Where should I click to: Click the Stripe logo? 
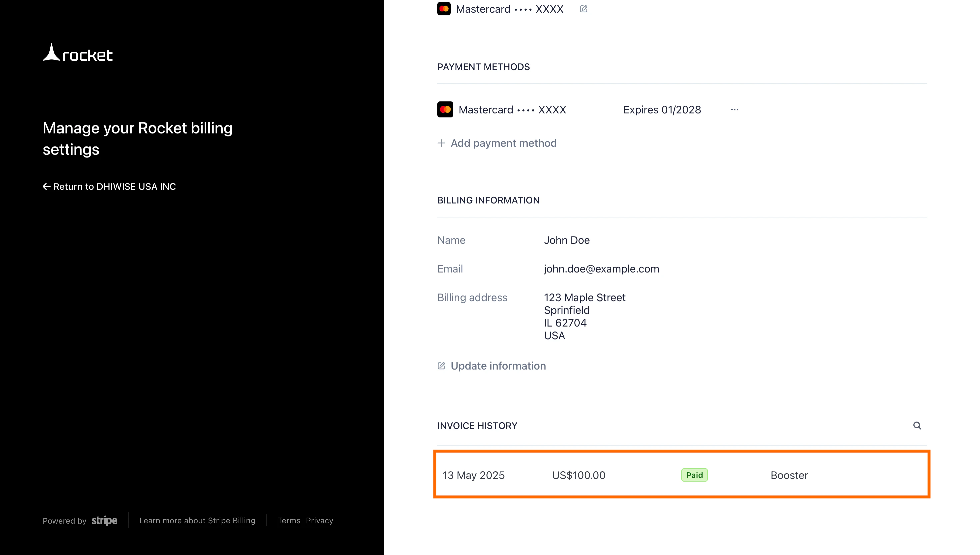coord(104,520)
